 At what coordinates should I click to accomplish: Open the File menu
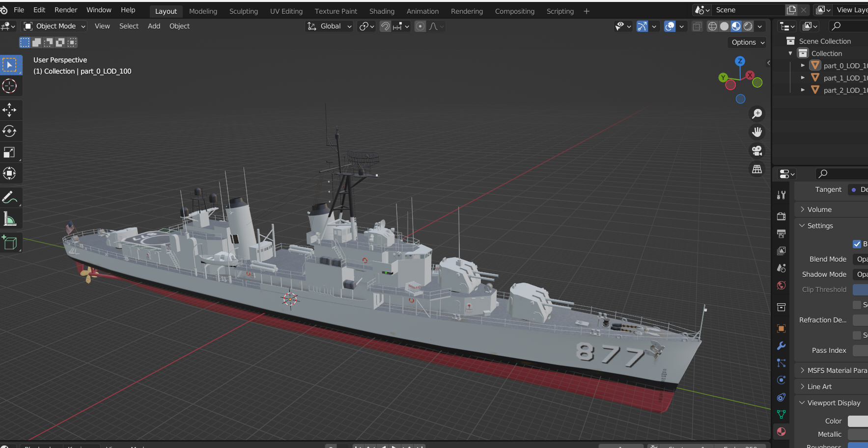click(19, 10)
